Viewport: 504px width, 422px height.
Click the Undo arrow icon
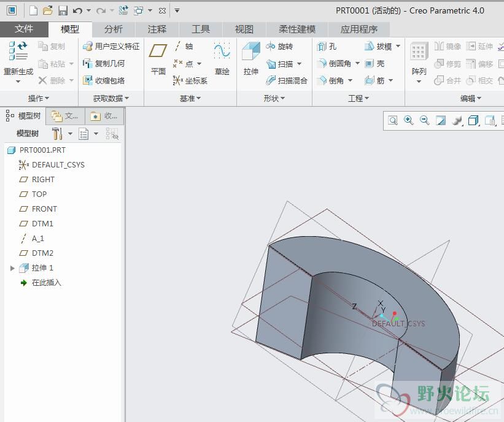point(77,11)
